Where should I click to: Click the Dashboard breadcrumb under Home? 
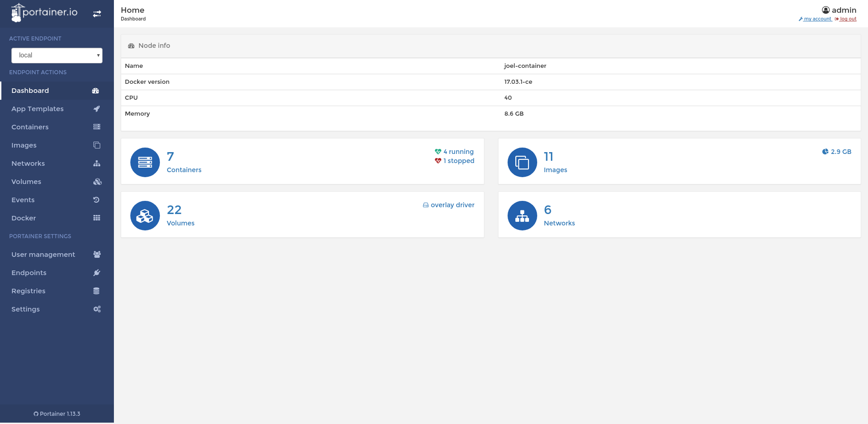point(133,19)
